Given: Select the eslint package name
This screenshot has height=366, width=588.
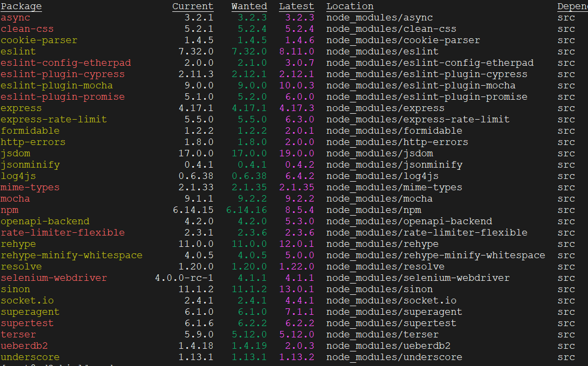Looking at the screenshot, I should click(x=18, y=51).
